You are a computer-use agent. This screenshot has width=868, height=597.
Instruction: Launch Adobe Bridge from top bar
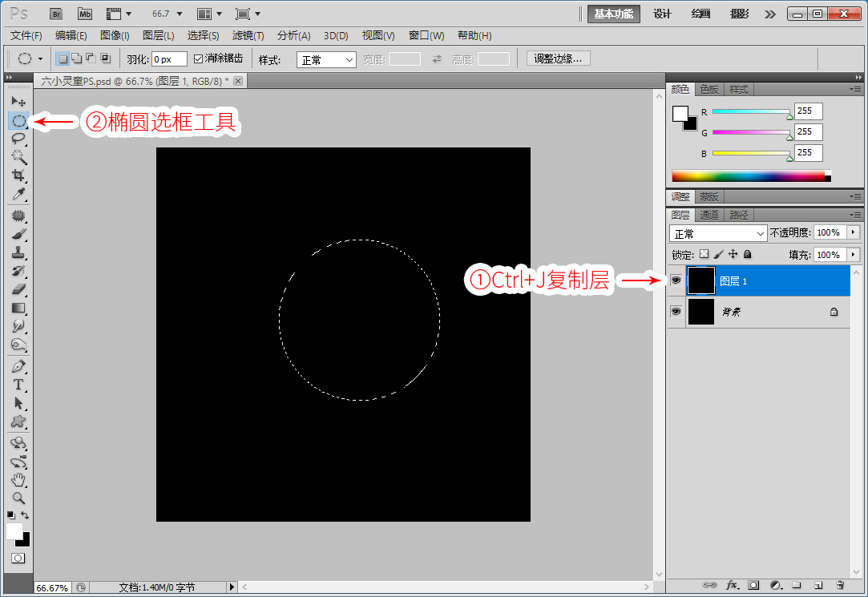[56, 14]
